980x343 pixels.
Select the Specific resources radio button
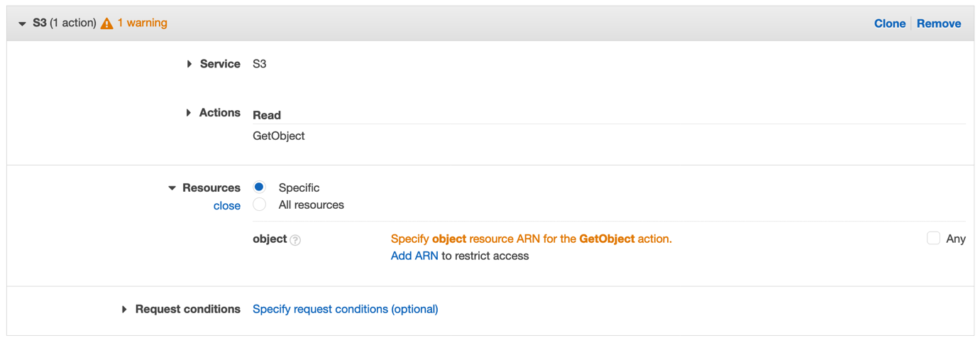click(x=260, y=187)
